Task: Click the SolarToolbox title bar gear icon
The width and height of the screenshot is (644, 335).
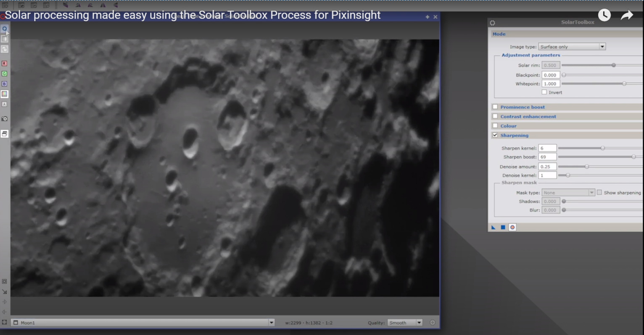Action: point(493,23)
